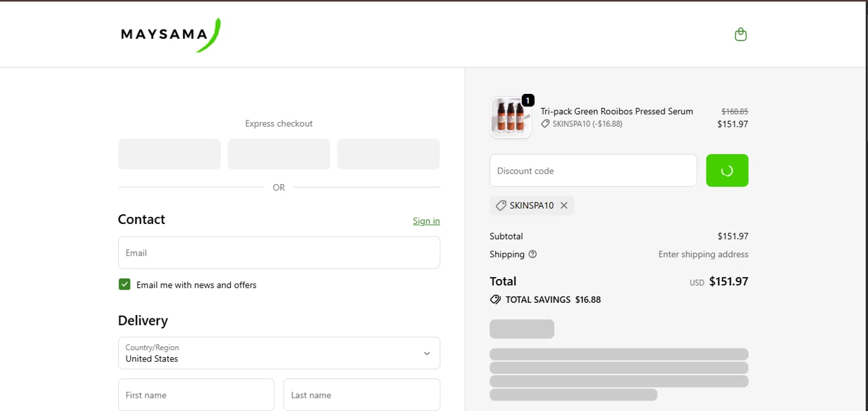The width and height of the screenshot is (868, 411).
Task: Click the Email input field
Action: pos(279,252)
